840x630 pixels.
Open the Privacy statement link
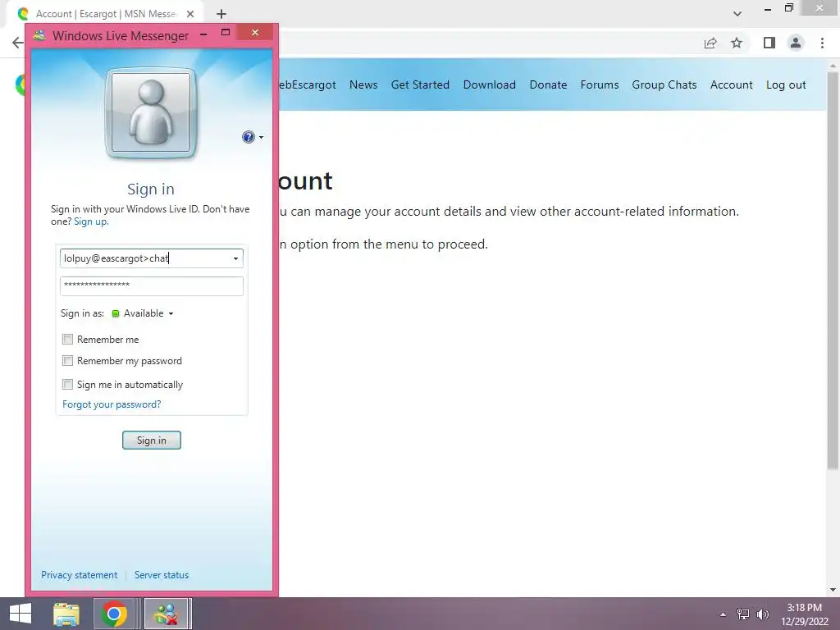[x=79, y=574]
